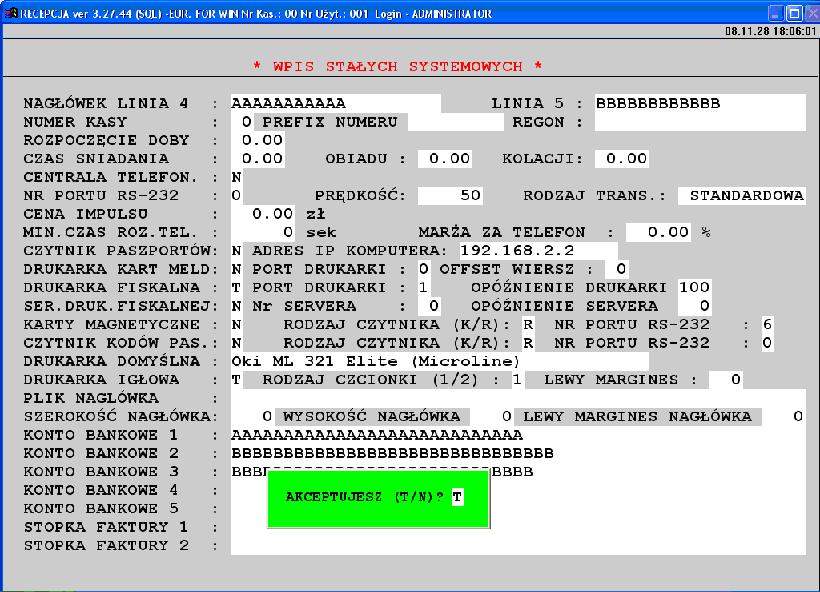The height and width of the screenshot is (592, 820).
Task: Click the CZAS SNIADANIA time field
Action: point(262,159)
